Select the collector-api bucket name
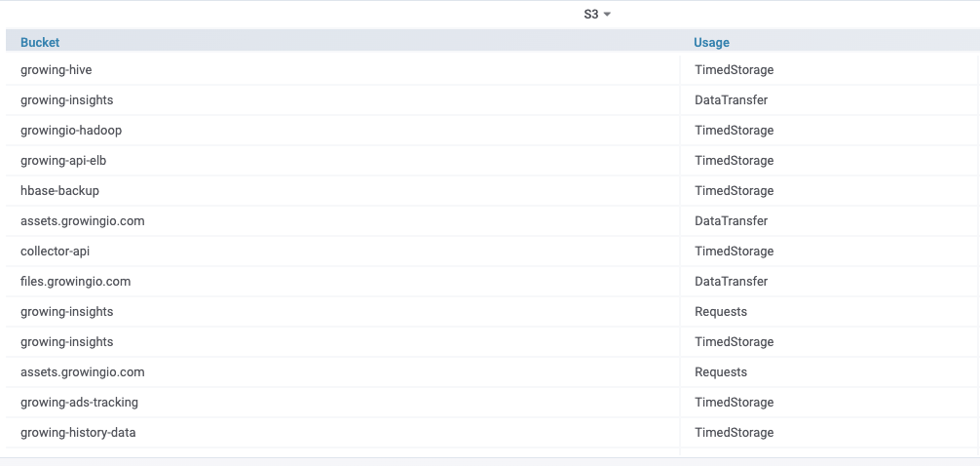Screen dimensions: 980x466 pyautogui.click(x=55, y=252)
